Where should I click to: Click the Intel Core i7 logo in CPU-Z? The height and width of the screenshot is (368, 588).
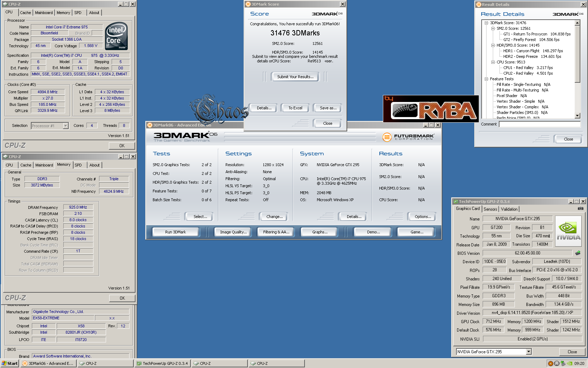[x=117, y=36]
